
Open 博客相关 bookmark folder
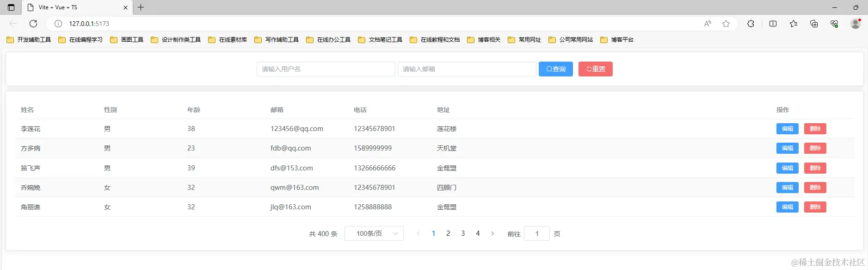(x=484, y=40)
